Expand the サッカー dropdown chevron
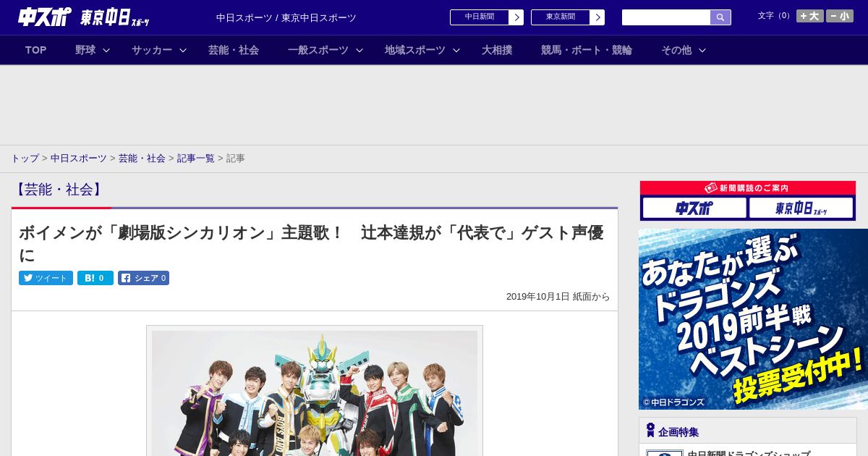This screenshot has width=868, height=456. coord(183,50)
